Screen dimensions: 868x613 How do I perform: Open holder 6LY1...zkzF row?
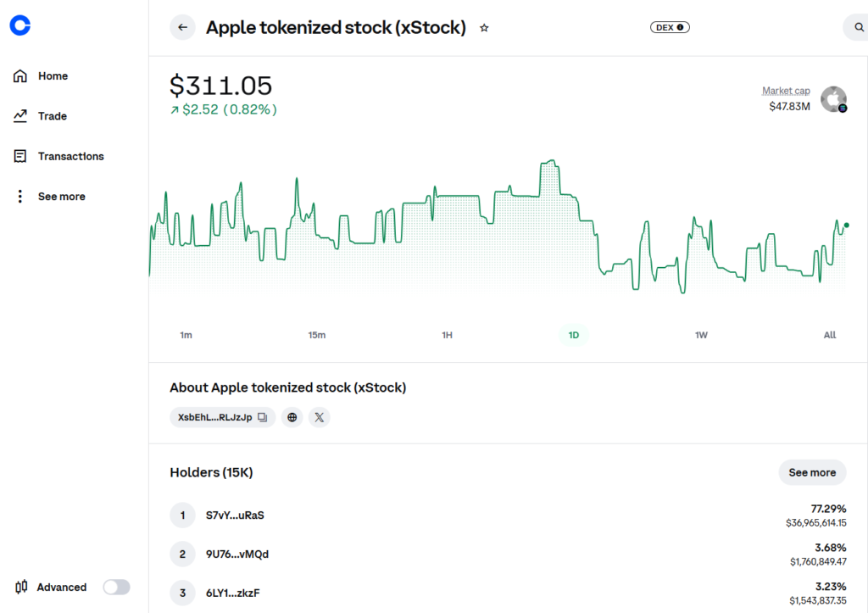tap(508, 593)
